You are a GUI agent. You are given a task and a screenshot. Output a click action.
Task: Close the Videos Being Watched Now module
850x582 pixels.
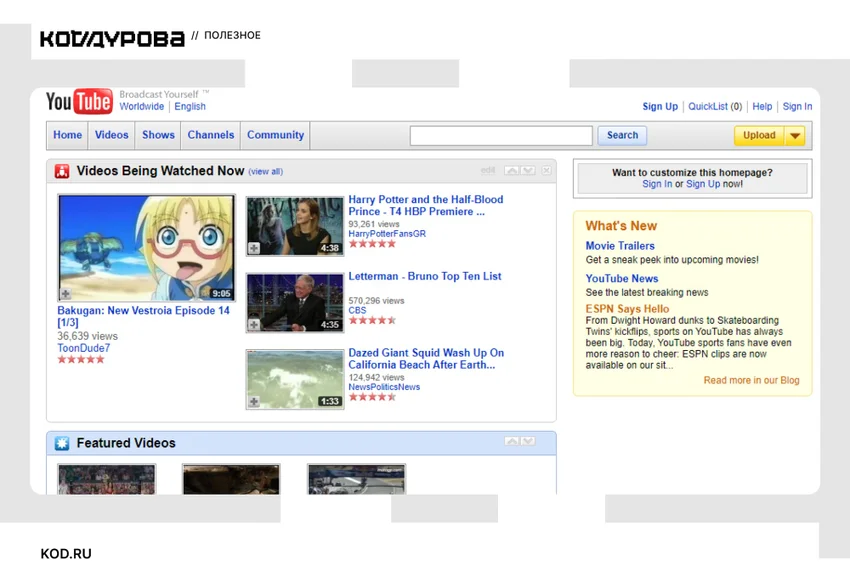(546, 170)
